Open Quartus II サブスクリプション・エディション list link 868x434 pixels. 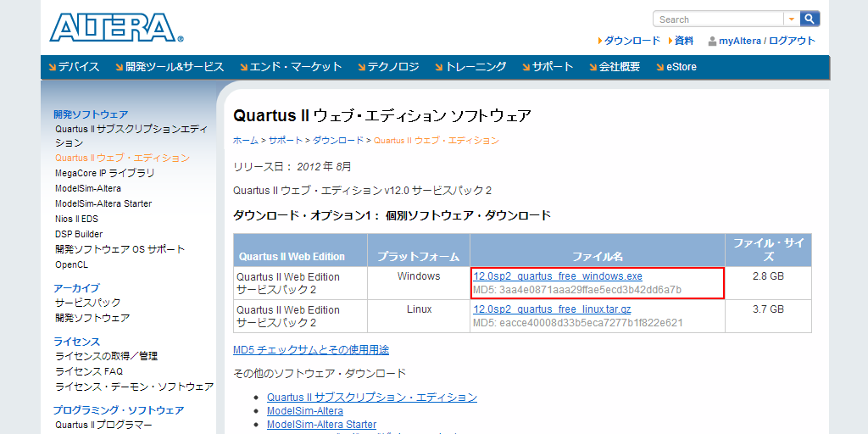click(372, 398)
